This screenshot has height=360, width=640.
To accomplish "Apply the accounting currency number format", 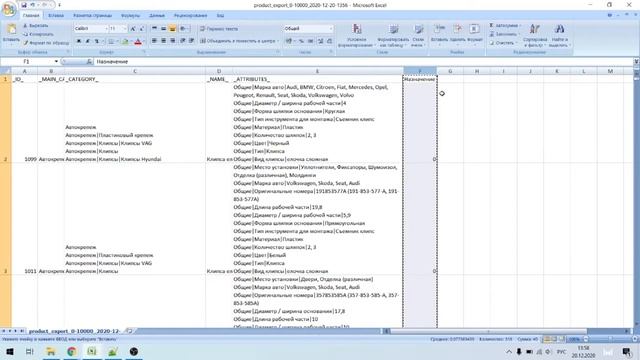I will [289, 41].
